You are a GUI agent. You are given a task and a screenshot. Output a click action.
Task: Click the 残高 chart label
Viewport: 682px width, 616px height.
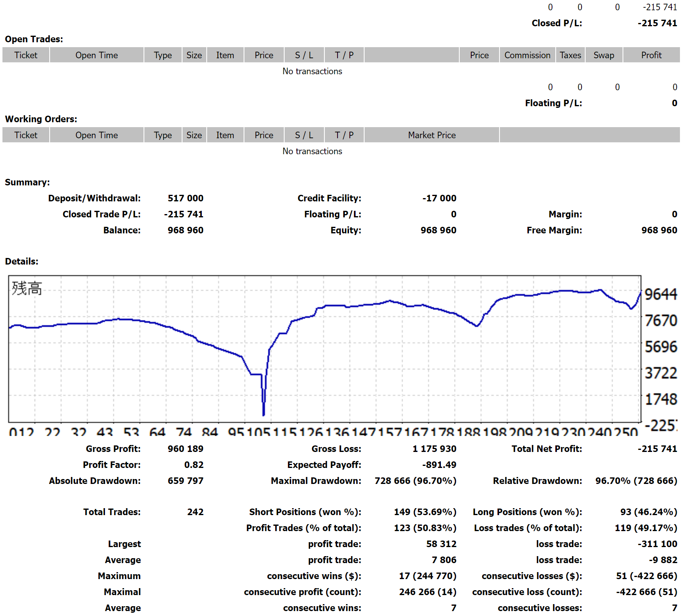[x=27, y=288]
